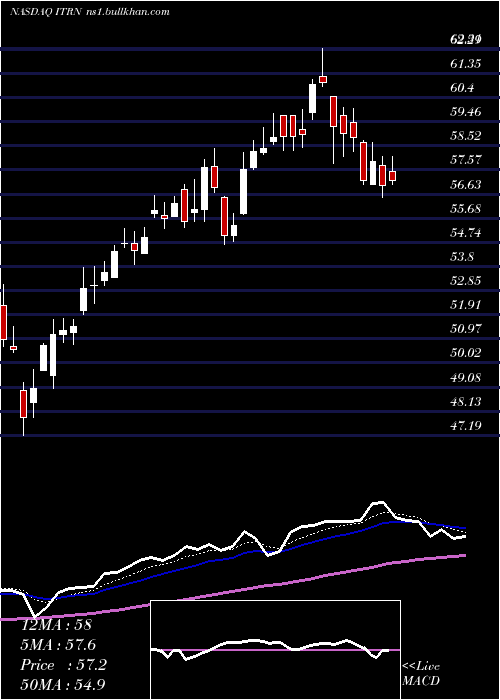Click the 61.35 price axis label
The height and width of the screenshot is (700, 500).
[466, 64]
